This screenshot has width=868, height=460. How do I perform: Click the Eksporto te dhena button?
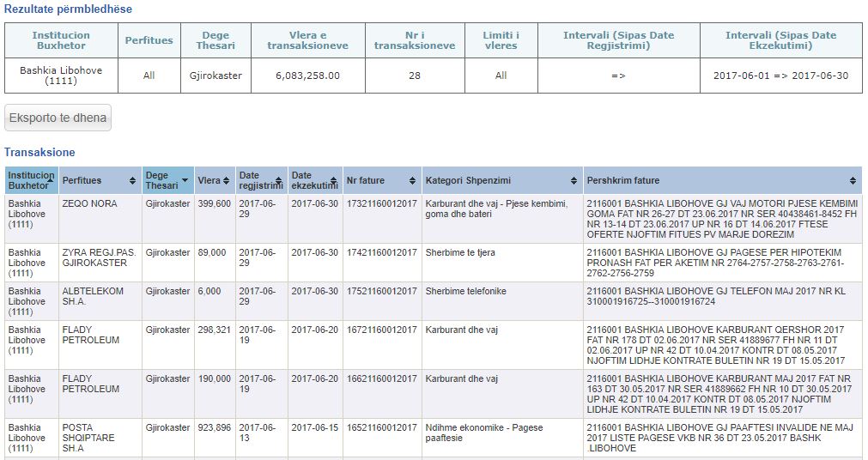coord(58,118)
